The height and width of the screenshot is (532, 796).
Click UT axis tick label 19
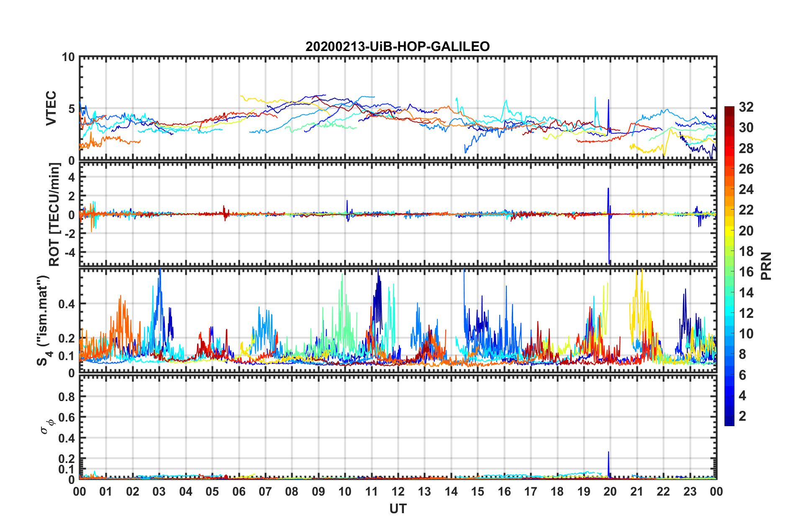pos(584,491)
